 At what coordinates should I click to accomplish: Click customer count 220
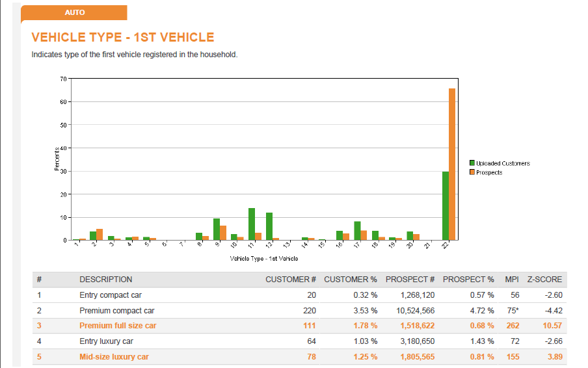310,311
